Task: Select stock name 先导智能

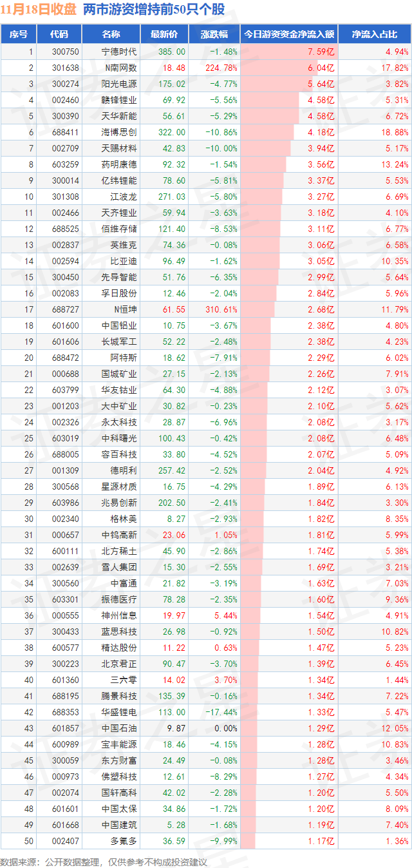Action: coord(120,277)
